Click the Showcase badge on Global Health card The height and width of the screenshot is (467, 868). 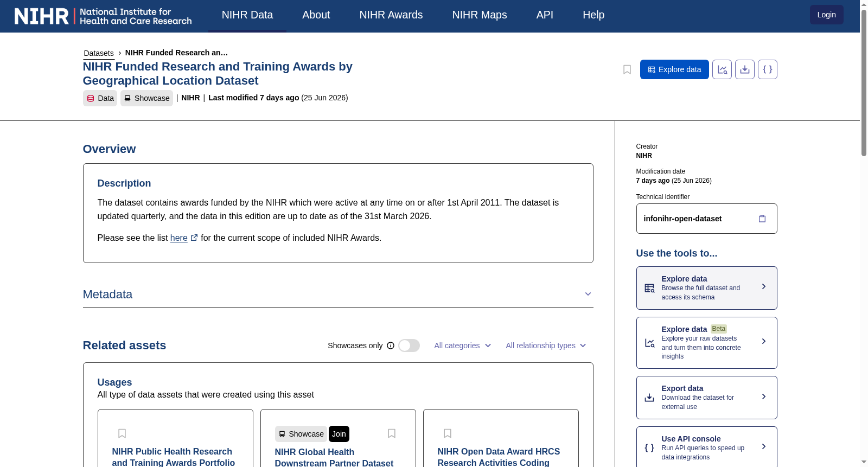(301, 434)
